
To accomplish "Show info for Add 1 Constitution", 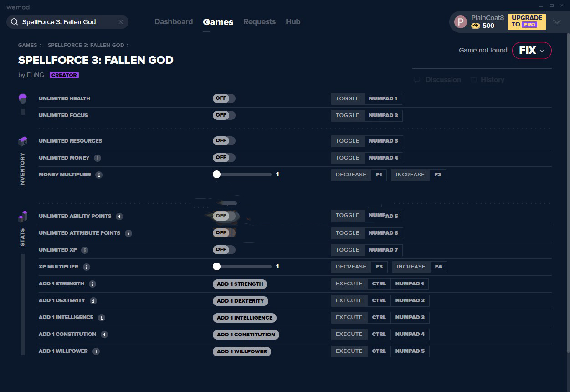I will pos(104,335).
